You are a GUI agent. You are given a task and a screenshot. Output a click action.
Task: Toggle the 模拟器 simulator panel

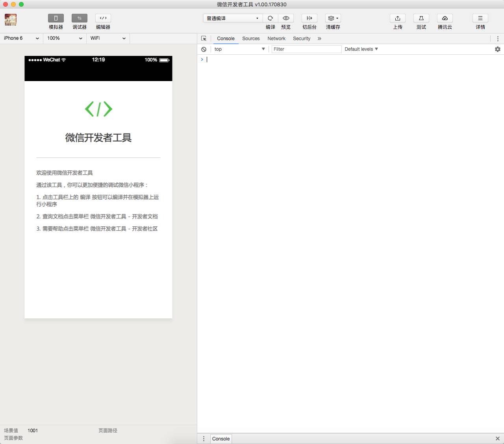pyautogui.click(x=56, y=18)
